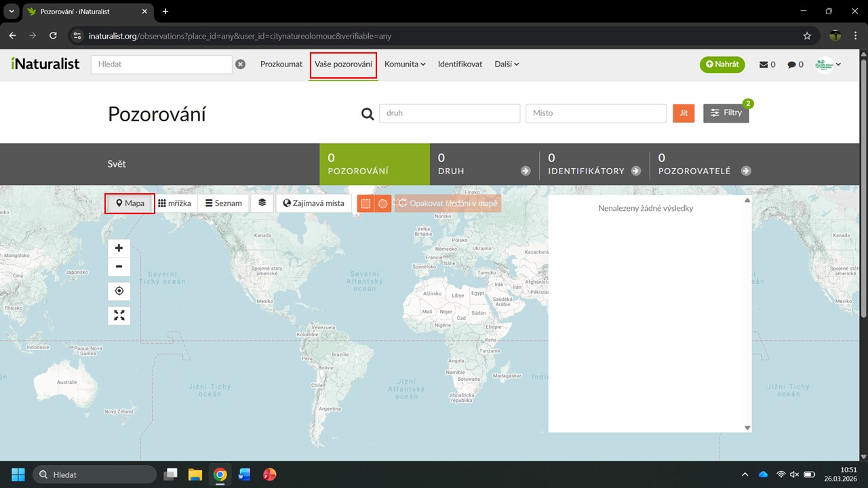
Task: Select the rectangle area selection tool
Action: click(x=366, y=203)
